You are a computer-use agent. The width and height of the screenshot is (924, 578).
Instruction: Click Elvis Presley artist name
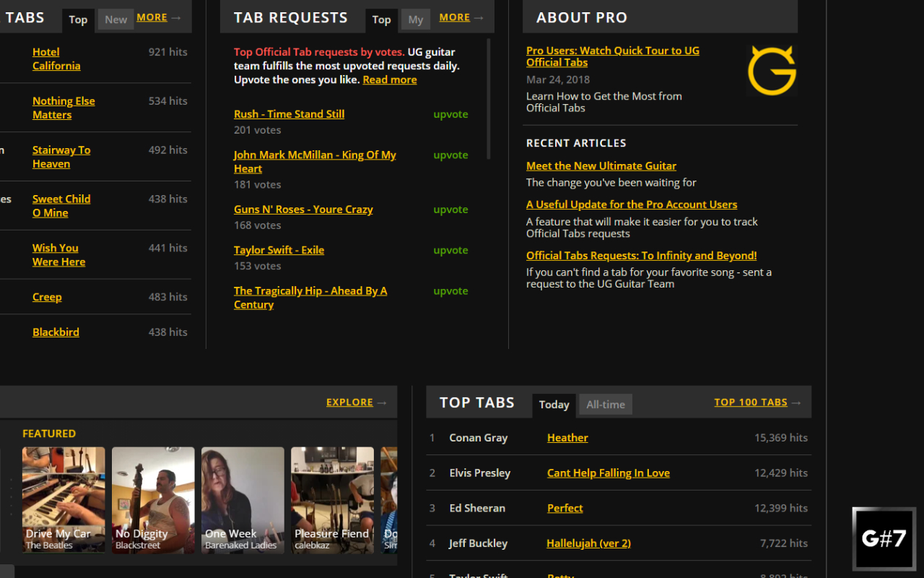click(480, 473)
